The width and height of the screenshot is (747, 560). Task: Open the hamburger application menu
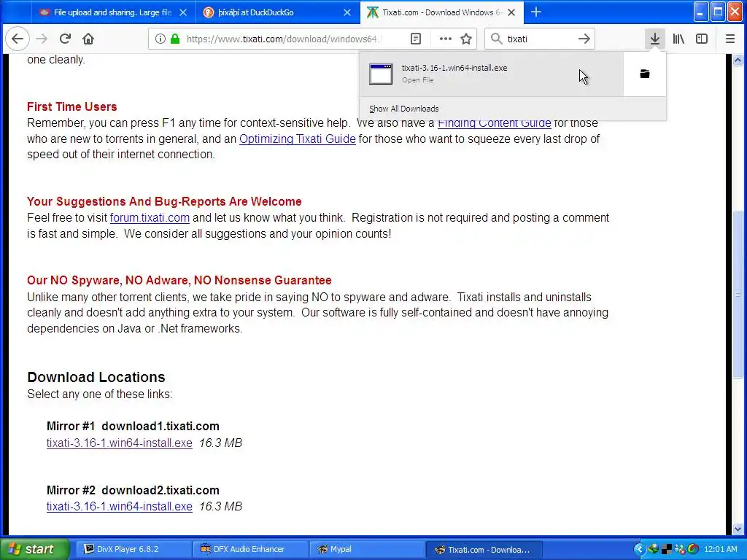tap(729, 39)
